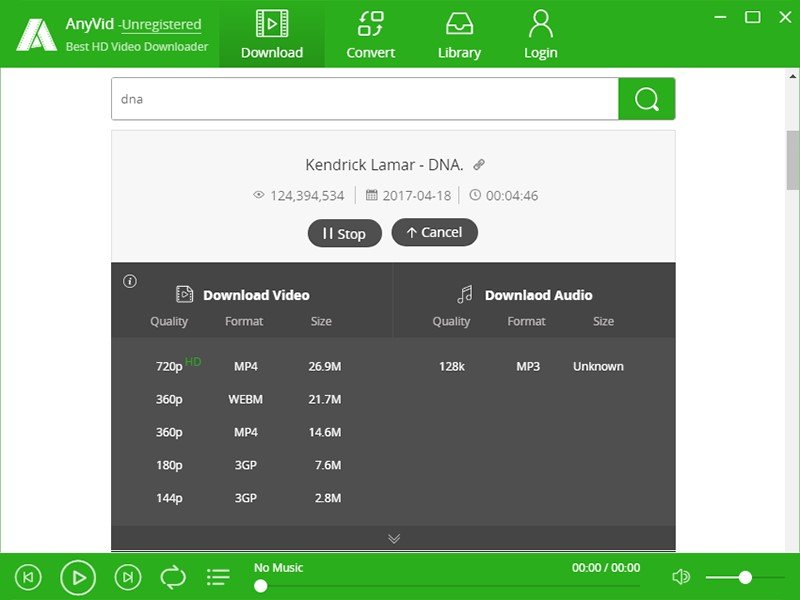Click the AnyVid logo icon
Screen dimensions: 800x600
point(36,35)
